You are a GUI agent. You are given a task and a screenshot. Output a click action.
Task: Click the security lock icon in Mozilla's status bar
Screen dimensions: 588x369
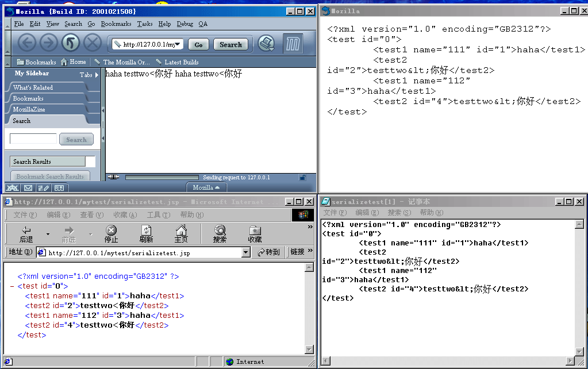tap(302, 178)
